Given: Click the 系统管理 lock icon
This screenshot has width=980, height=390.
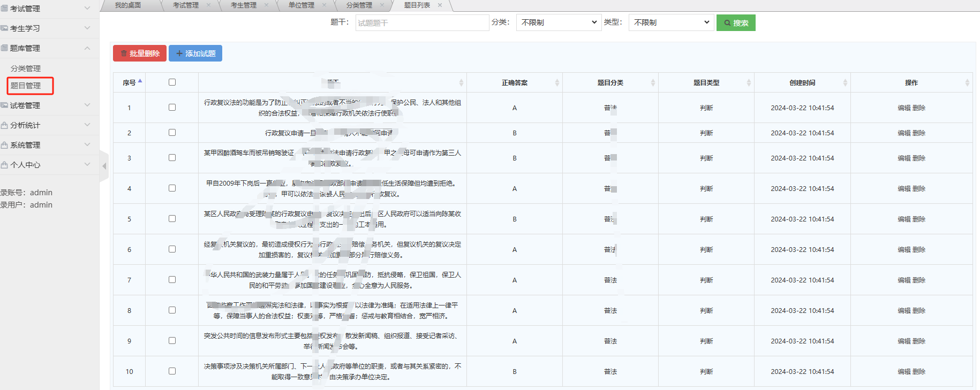Looking at the screenshot, I should [4, 145].
